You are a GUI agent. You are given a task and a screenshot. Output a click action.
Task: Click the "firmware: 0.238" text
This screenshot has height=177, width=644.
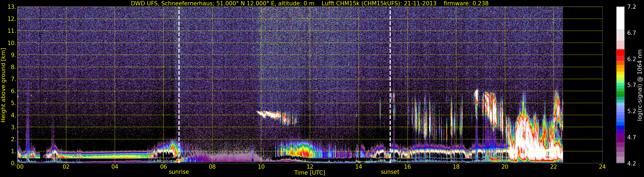466,3
